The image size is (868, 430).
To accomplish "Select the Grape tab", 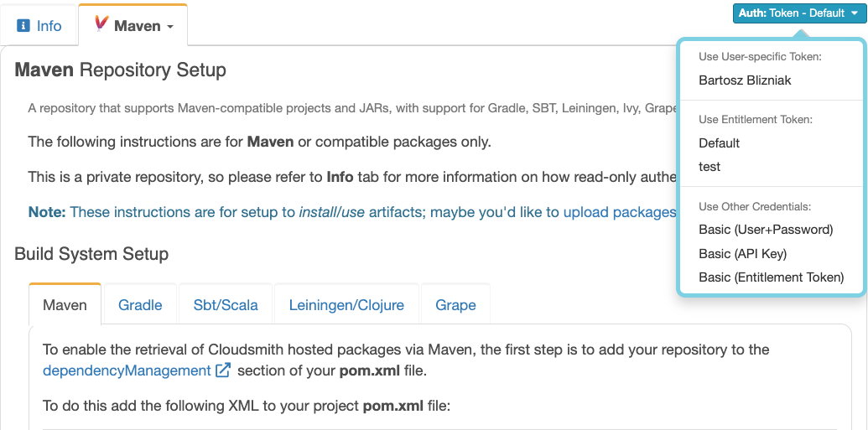I will pyautogui.click(x=455, y=305).
